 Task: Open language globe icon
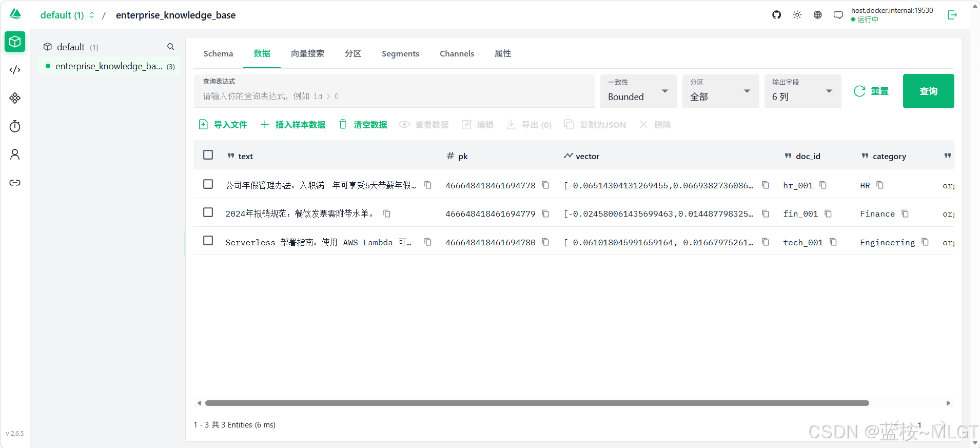(818, 15)
